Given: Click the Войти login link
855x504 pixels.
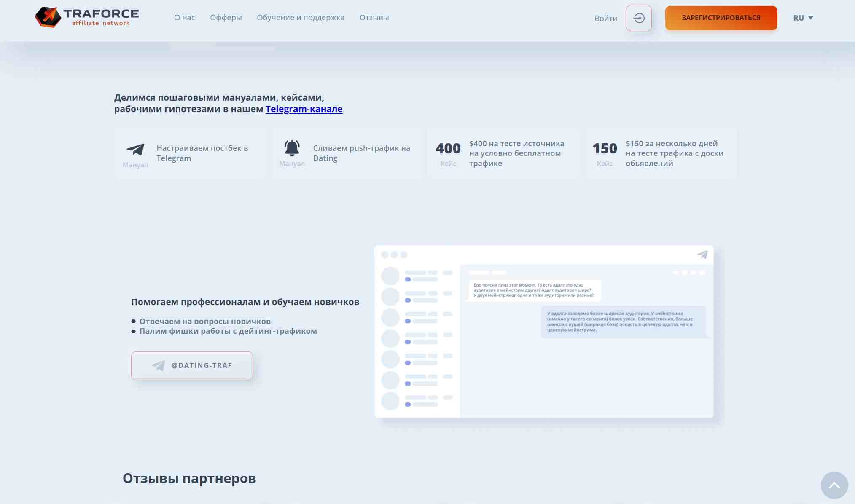Looking at the screenshot, I should [605, 18].
